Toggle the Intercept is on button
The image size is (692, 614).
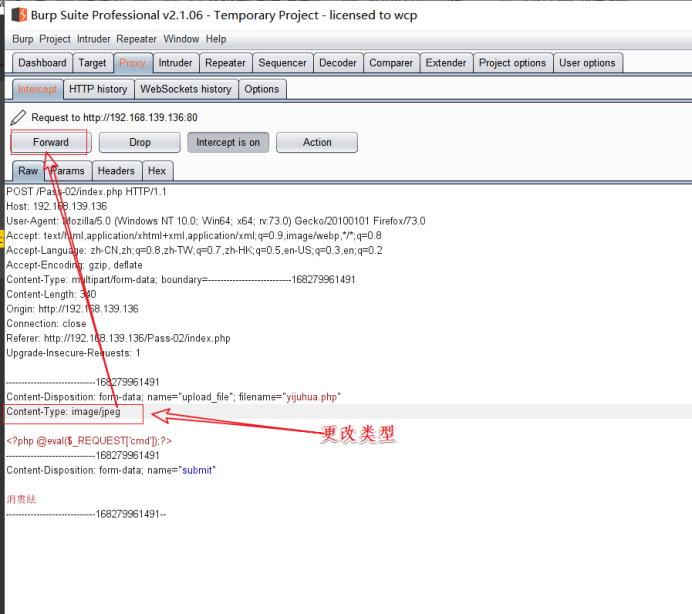point(228,142)
